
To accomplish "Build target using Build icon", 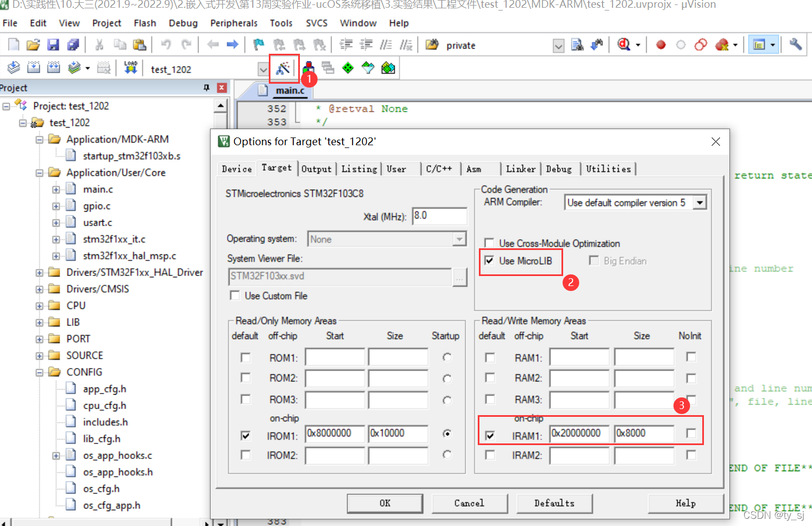I will click(33, 68).
